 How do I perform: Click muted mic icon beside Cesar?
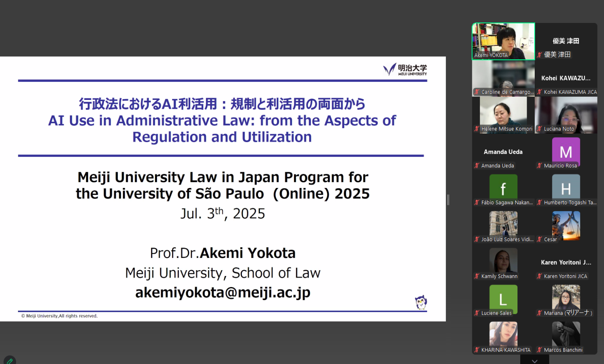pyautogui.click(x=540, y=239)
